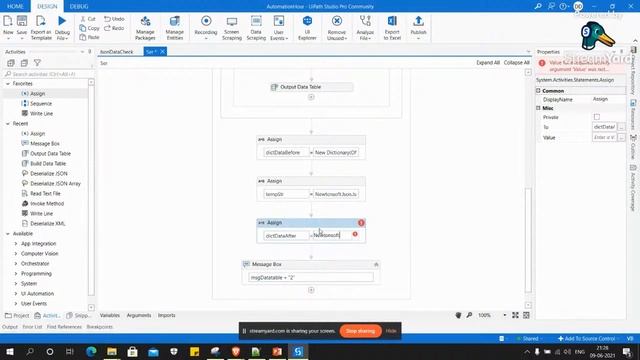Expand App Integration category

pos(16,244)
